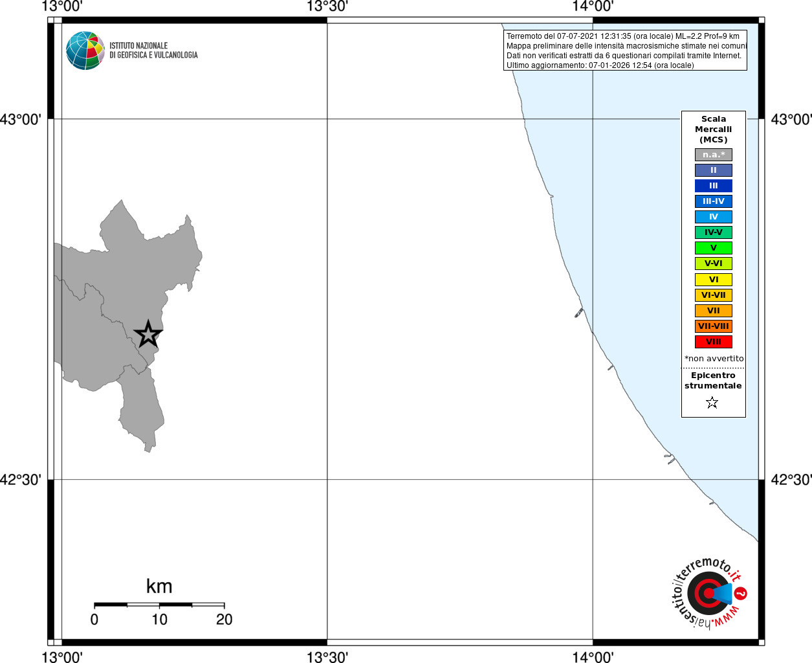This screenshot has height=663, width=812.
Task: Select the IV intensity legend swatch
Action: point(714,217)
